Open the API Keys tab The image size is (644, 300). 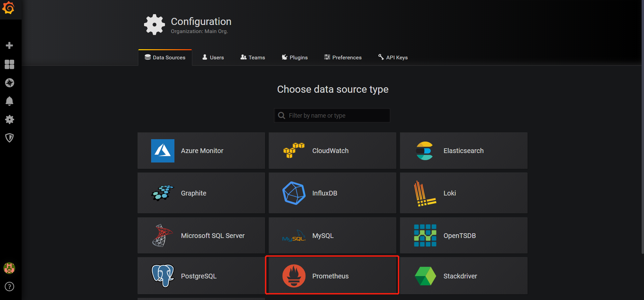[393, 57]
